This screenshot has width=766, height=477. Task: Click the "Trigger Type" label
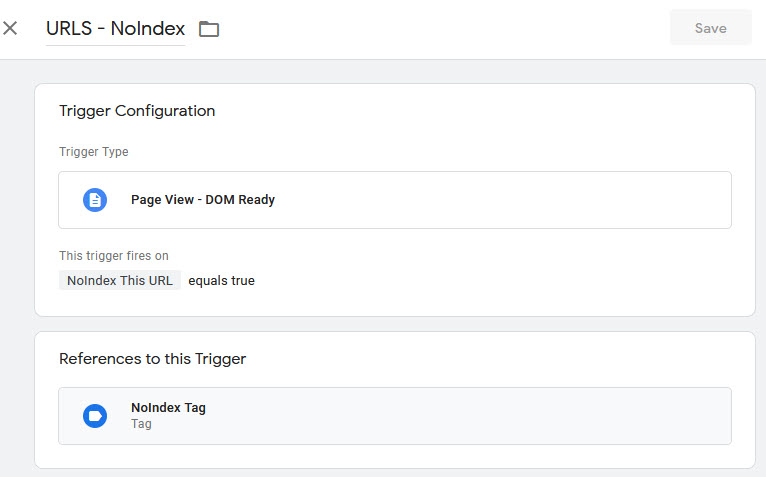tap(94, 152)
